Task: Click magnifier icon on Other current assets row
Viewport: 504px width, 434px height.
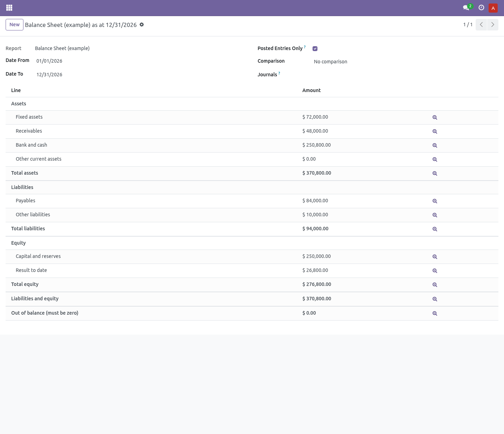Action: [435, 160]
